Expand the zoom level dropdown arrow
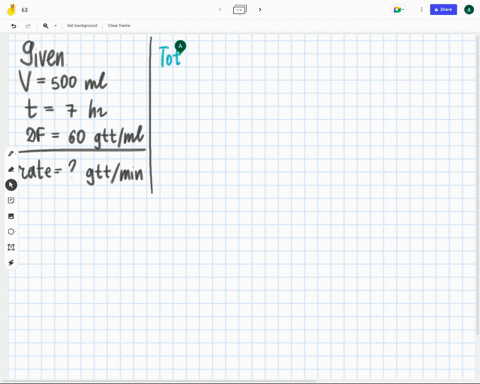The height and width of the screenshot is (384, 480). 55,26
